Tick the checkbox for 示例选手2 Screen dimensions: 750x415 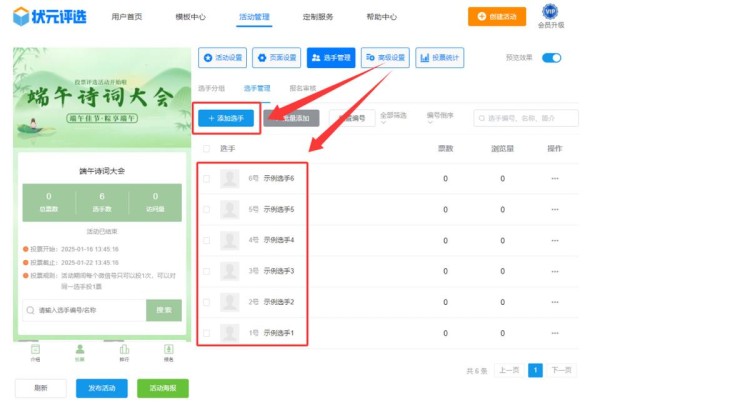[x=207, y=302]
